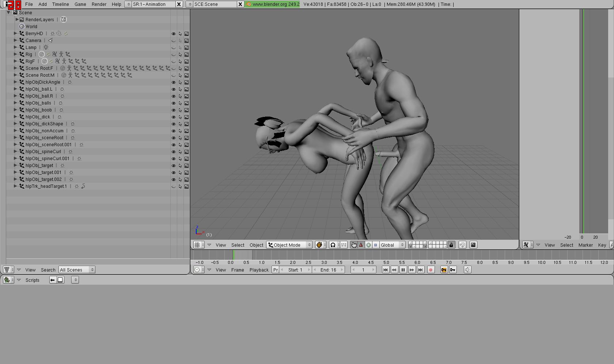Open the Object Mode dropdown
This screenshot has width=614, height=364.
pyautogui.click(x=289, y=245)
